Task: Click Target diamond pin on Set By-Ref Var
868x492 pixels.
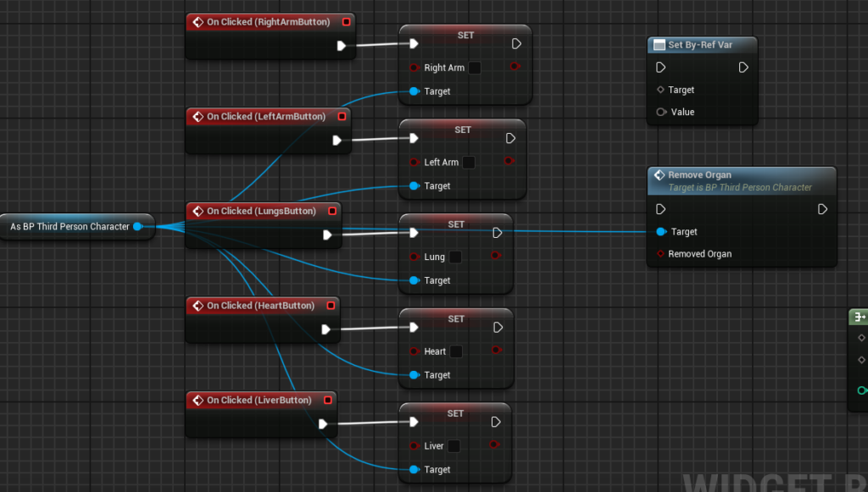Action: point(661,90)
